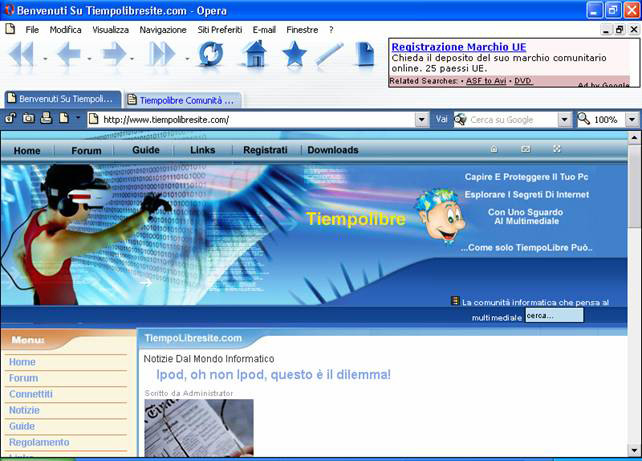Click the Fast Forward toolbar icon
The height and width of the screenshot is (461, 642).
click(x=163, y=54)
